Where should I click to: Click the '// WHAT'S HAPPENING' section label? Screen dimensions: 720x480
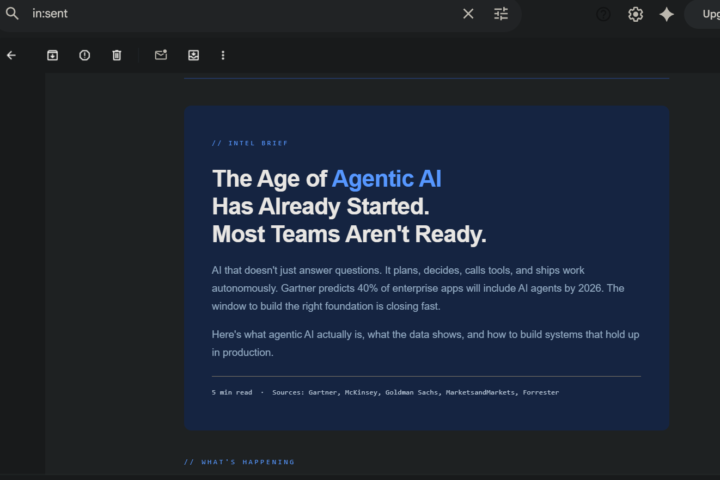pos(239,462)
